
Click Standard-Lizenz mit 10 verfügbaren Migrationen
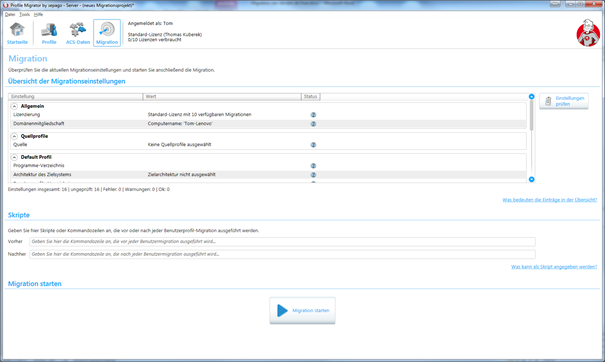coord(199,115)
